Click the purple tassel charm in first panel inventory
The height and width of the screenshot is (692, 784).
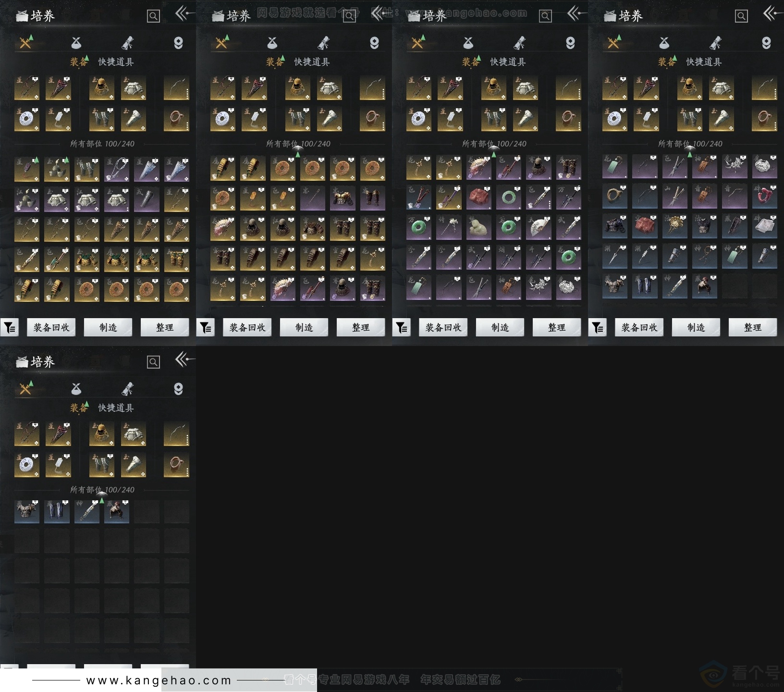pyautogui.click(x=27, y=169)
